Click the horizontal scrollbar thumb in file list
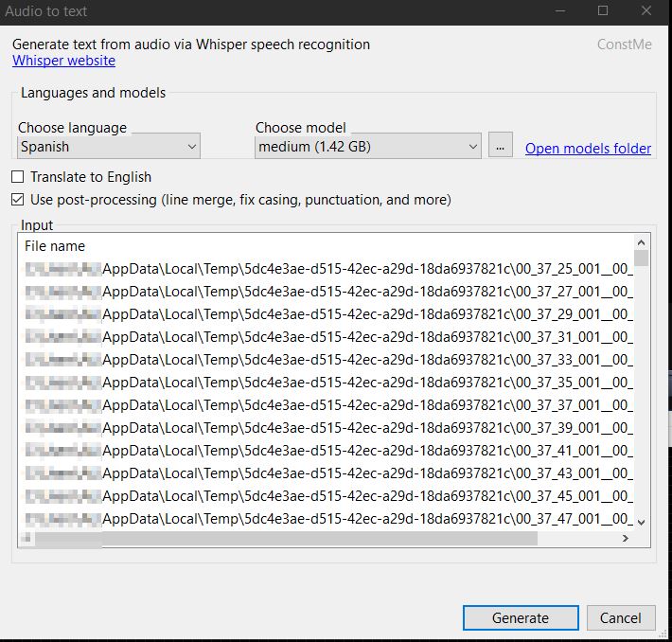This screenshot has height=642, width=672. (286, 538)
